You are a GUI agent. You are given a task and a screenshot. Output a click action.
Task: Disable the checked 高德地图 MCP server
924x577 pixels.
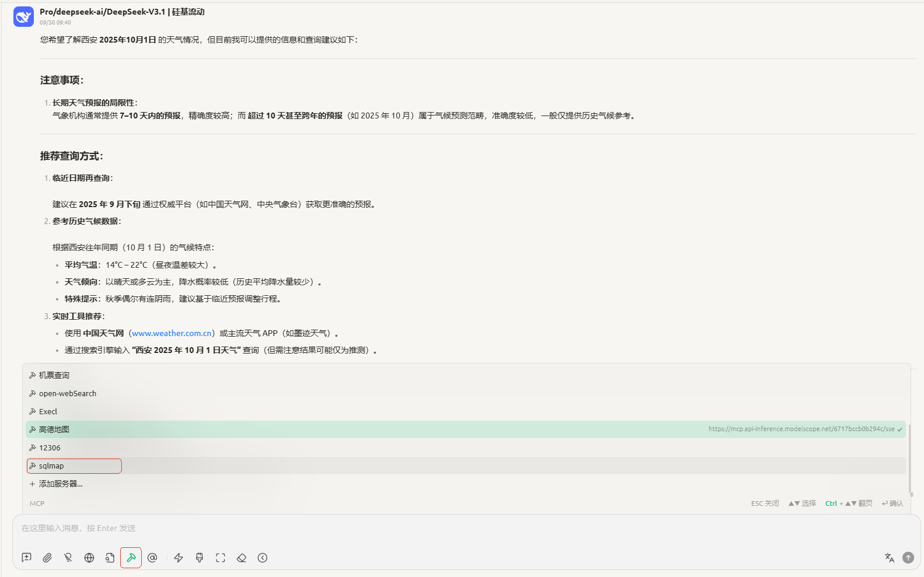(x=54, y=430)
